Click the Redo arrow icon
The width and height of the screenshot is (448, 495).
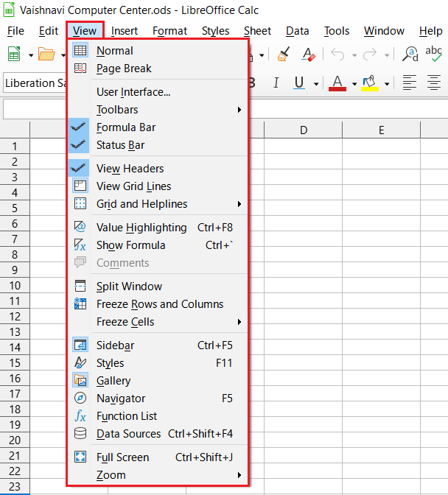coord(370,55)
